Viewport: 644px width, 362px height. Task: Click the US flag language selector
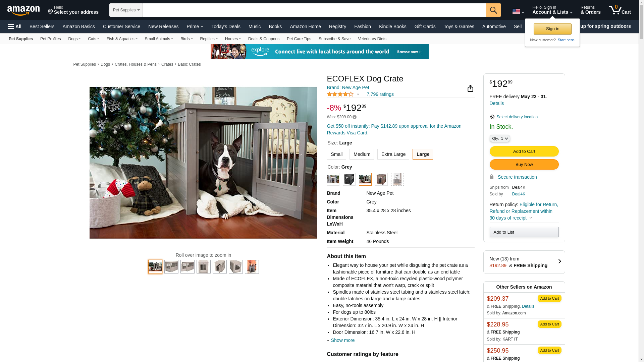pyautogui.click(x=518, y=12)
